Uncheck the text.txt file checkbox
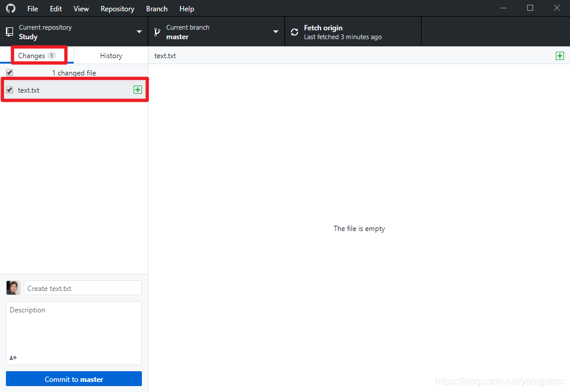Viewport: 570px width, 392px height. 9,90
